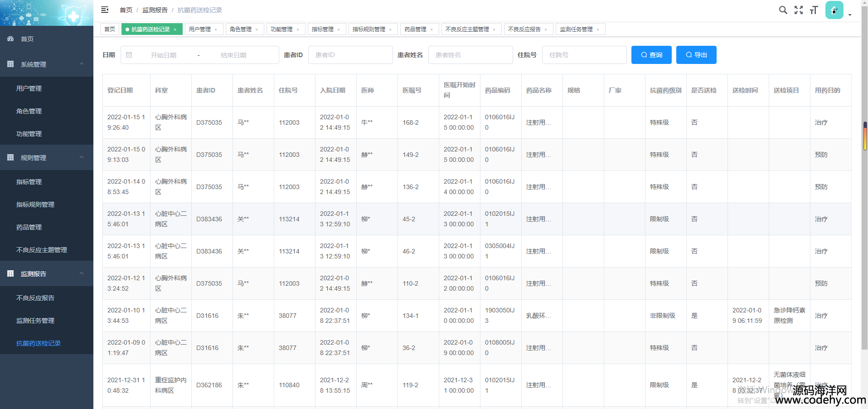Open 药品管理 in the sidebar menu

tap(29, 227)
